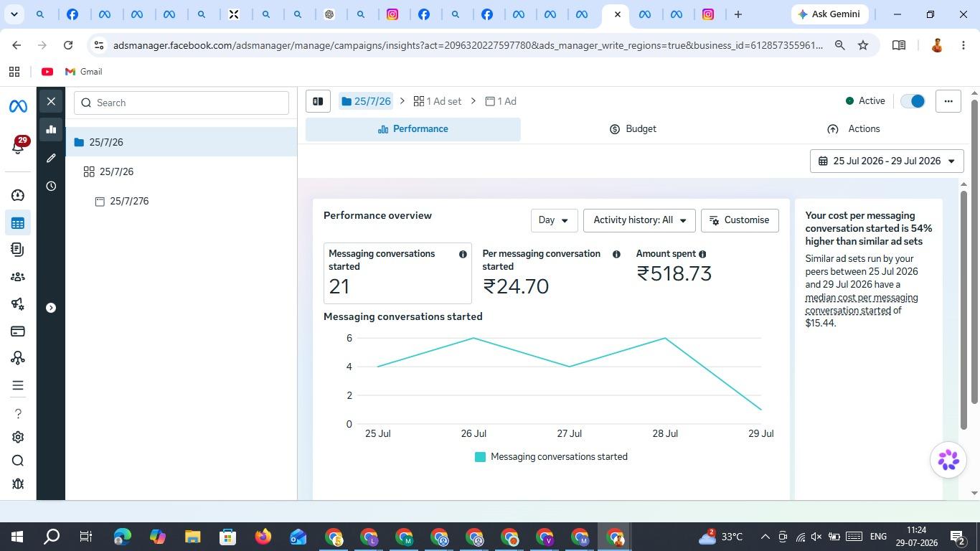Open the Audiences people icon in left rail
Viewport: 980px width, 551px height.
point(18,277)
